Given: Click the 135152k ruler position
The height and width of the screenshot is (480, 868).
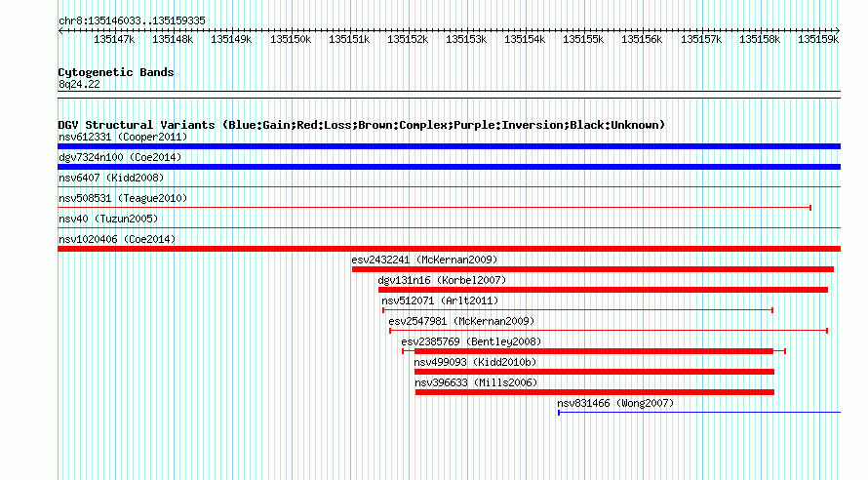Looking at the screenshot, I should (x=408, y=39).
